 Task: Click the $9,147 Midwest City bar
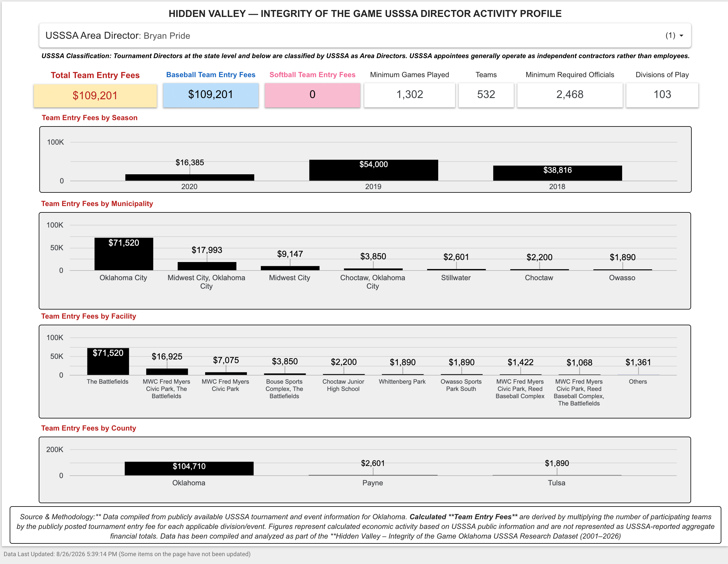coord(290,268)
